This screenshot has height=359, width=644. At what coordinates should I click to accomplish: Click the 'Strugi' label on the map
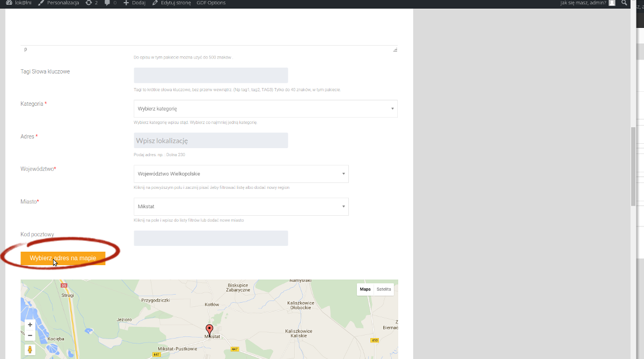click(x=67, y=295)
